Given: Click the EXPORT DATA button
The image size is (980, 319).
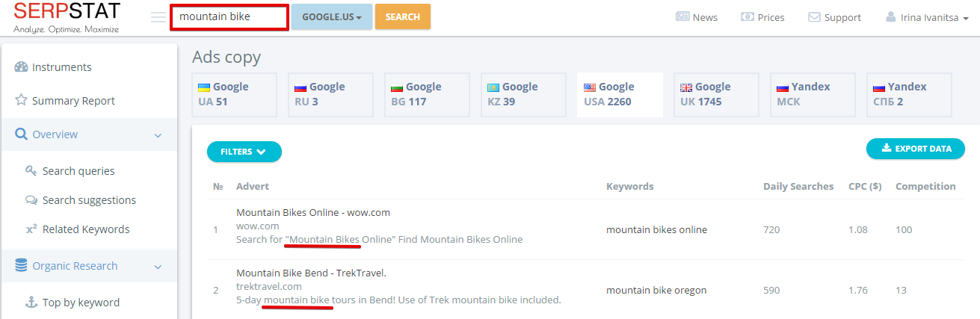Looking at the screenshot, I should tap(916, 149).
